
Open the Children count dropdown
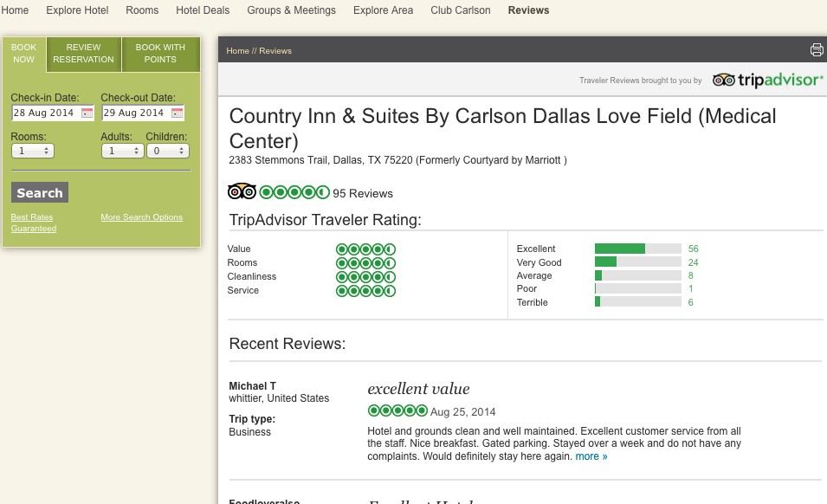pyautogui.click(x=168, y=151)
